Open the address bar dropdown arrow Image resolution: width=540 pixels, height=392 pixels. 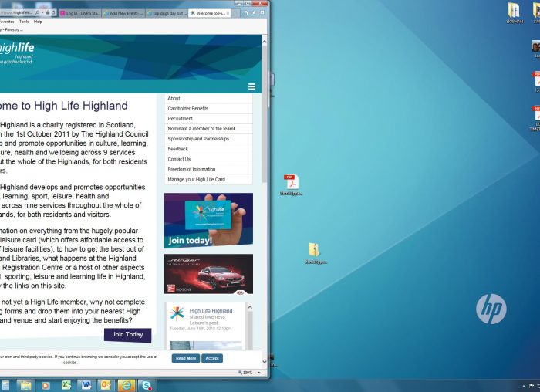click(42, 13)
